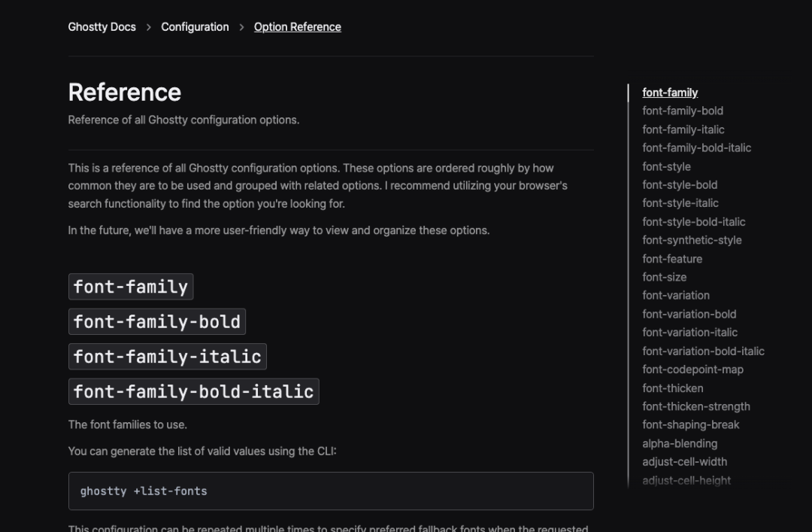This screenshot has height=532, width=812.
Task: Click the font-family-italic heading anchor
Action: coord(167,357)
